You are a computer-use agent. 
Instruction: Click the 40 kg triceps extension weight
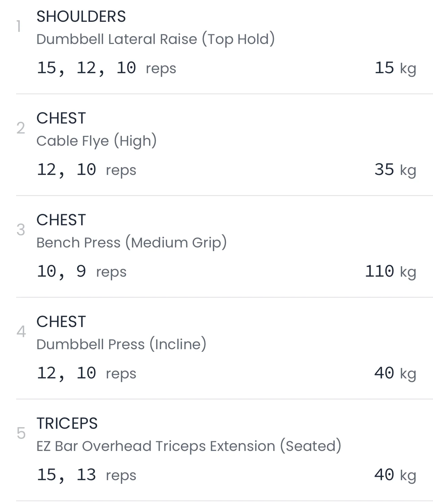(395, 475)
